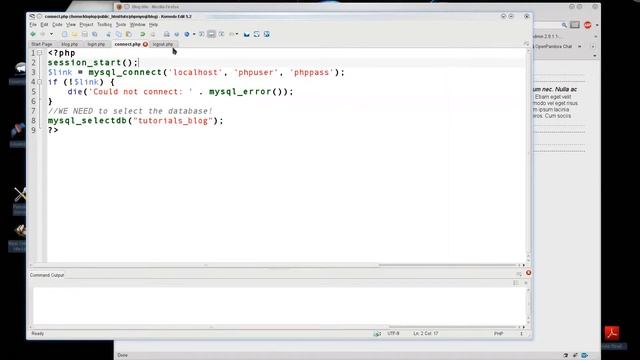Switch to the Start Page tab

42,44
